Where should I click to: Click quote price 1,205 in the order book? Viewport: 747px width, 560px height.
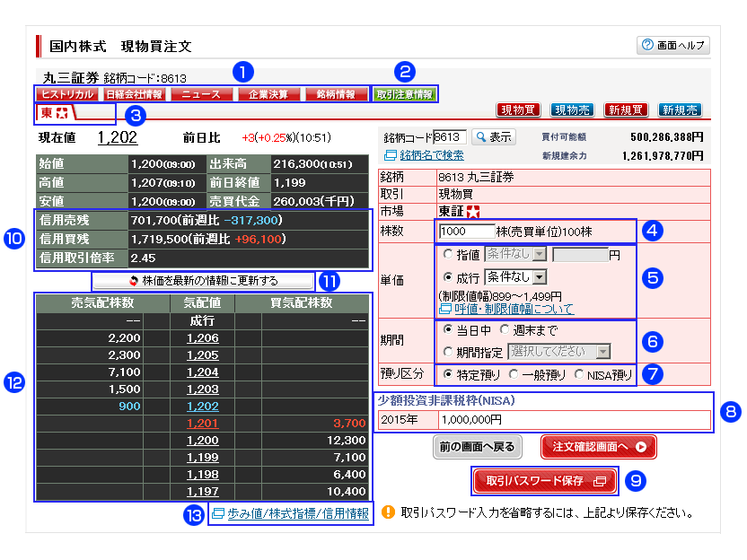pos(203,355)
